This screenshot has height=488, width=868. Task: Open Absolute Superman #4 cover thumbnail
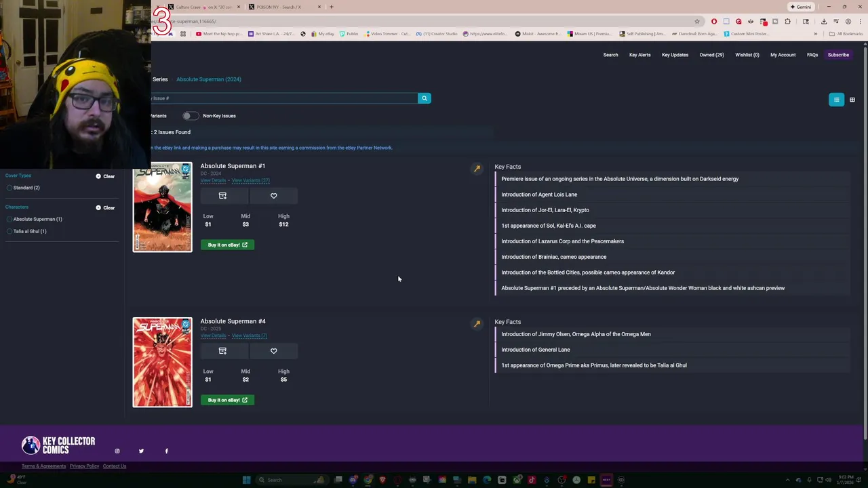(162, 362)
